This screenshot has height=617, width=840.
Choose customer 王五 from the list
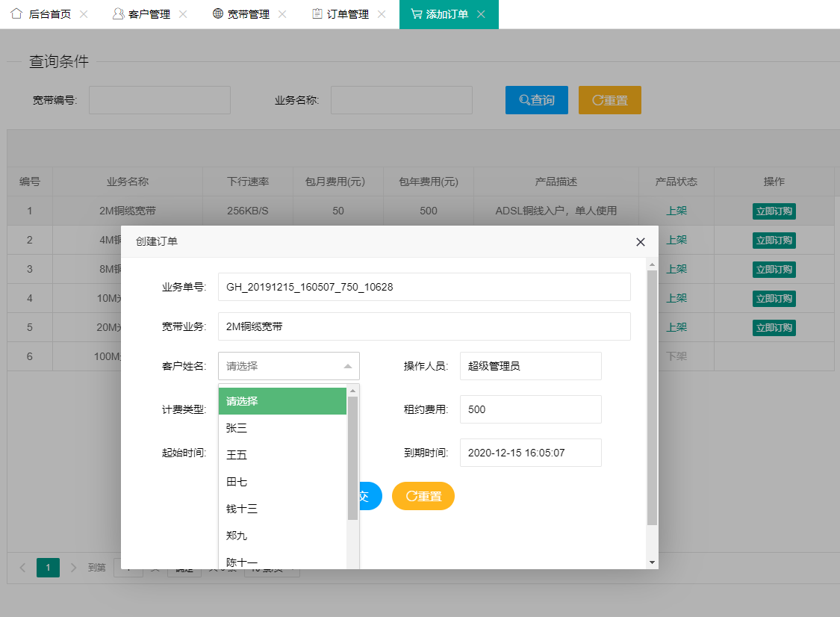pyautogui.click(x=282, y=455)
